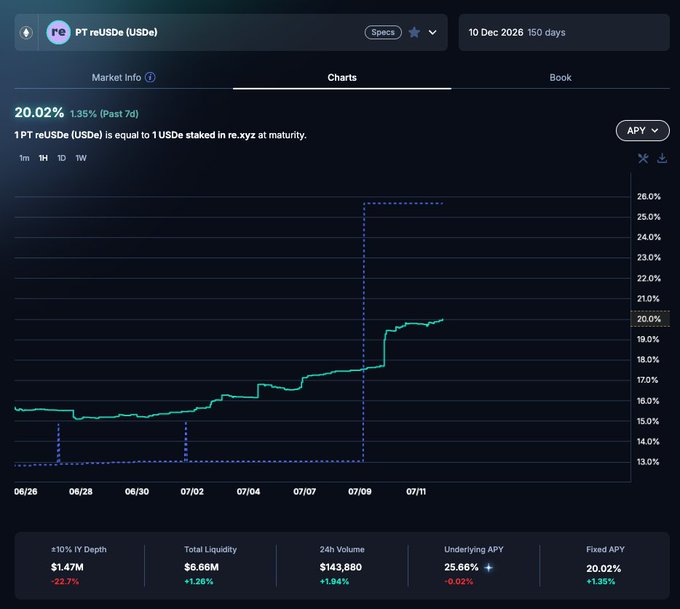Select the 1D chart interval
The height and width of the screenshot is (609, 680).
[62, 158]
